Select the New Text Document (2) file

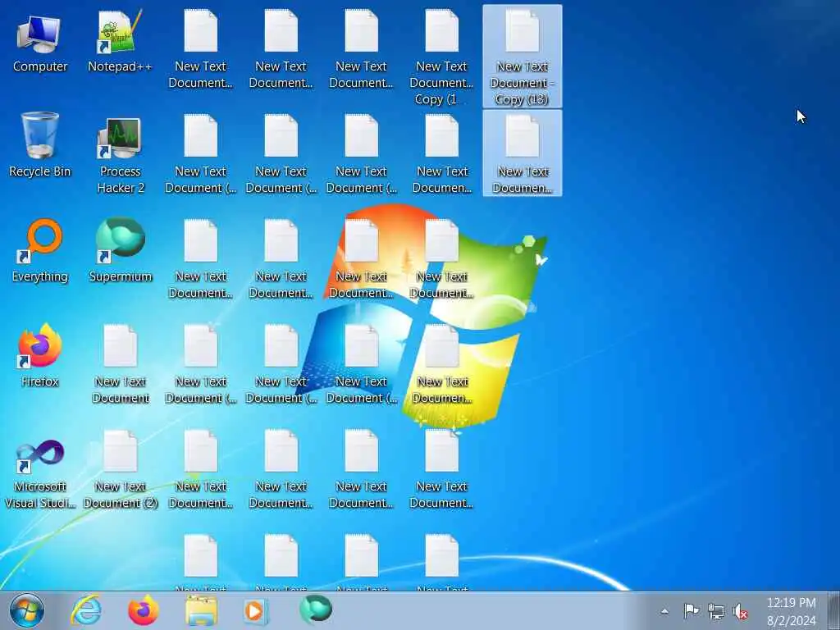coord(120,469)
